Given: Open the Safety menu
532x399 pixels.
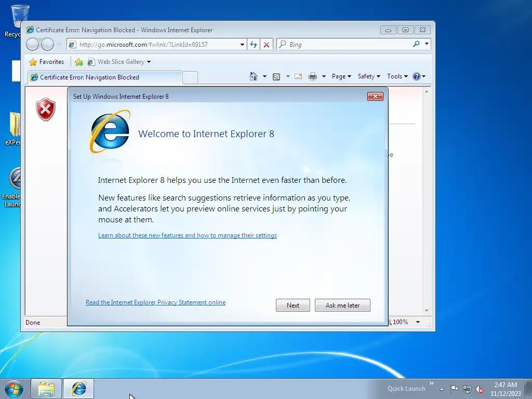Looking at the screenshot, I should 369,76.
